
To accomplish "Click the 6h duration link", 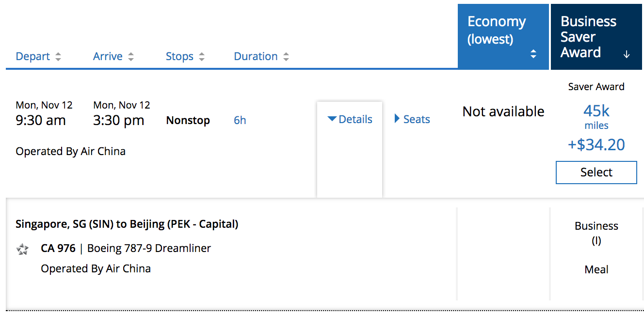I will (240, 120).
